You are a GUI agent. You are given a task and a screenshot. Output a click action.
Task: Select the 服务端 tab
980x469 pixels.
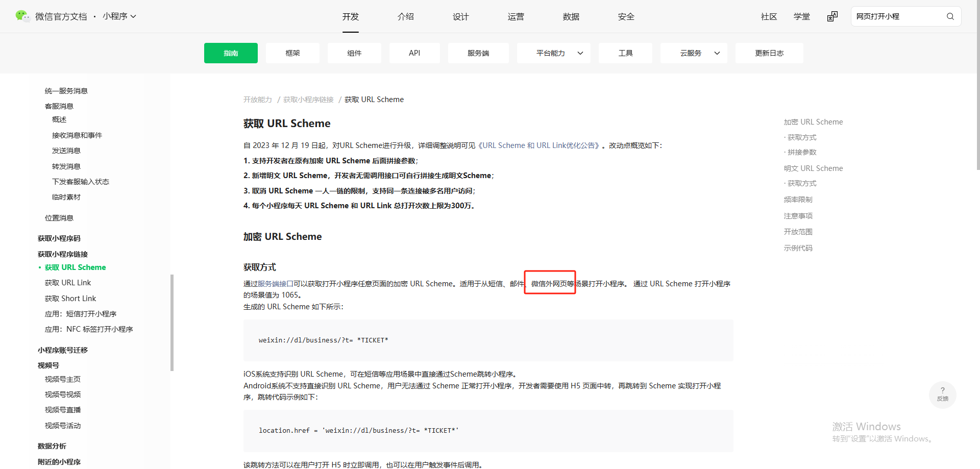point(478,53)
